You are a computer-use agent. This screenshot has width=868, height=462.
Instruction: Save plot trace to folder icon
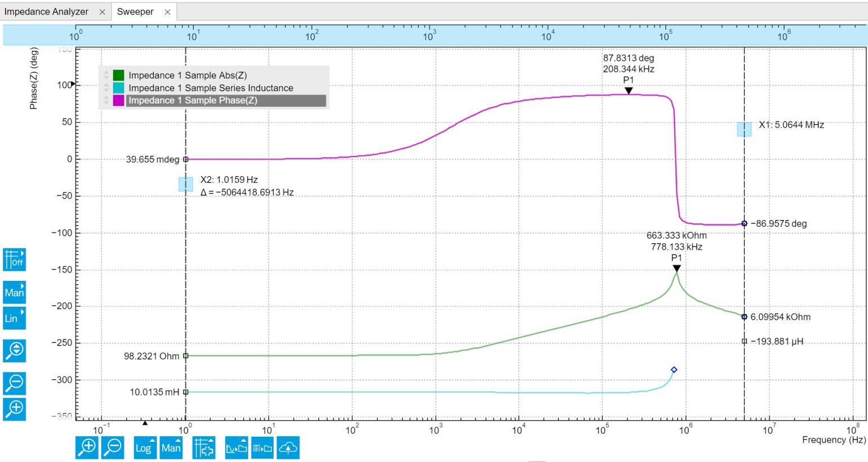tap(236, 447)
